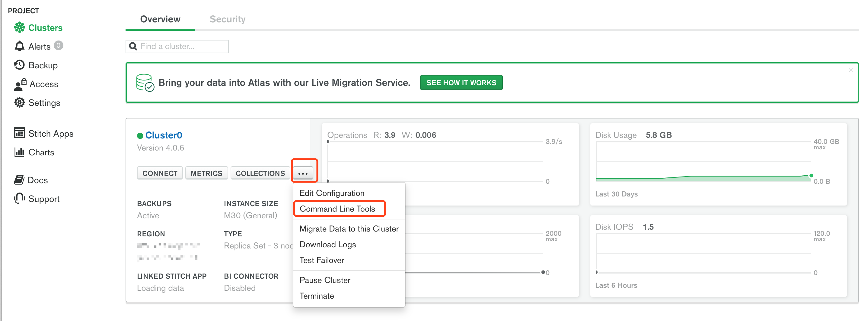Open Charts from the sidebar
Viewport: 868px width, 321px height.
(41, 152)
